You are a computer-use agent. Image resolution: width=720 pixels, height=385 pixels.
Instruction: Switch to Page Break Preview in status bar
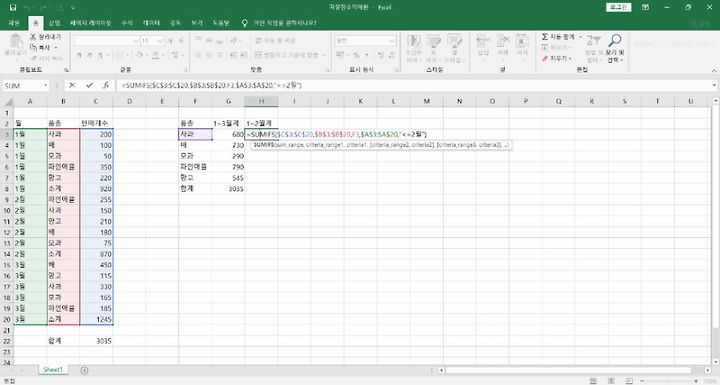[x=629, y=381]
